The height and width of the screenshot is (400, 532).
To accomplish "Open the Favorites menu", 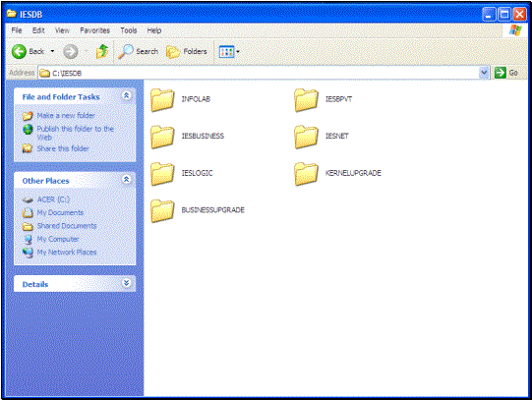I will pos(94,30).
